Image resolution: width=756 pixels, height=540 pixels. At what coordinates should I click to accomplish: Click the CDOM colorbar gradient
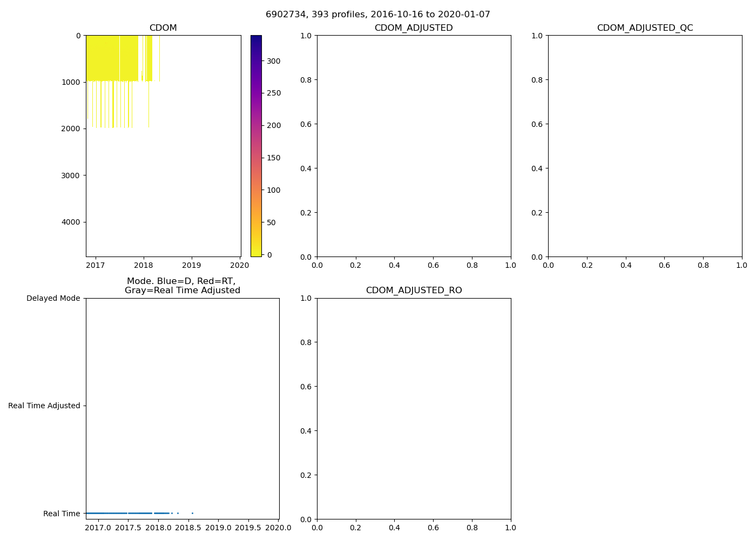[256, 146]
